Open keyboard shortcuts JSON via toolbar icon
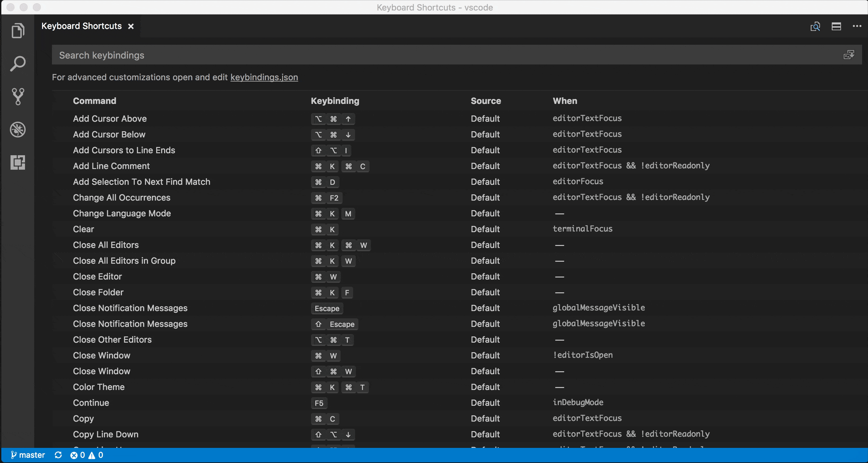The height and width of the screenshot is (463, 868). click(x=815, y=26)
